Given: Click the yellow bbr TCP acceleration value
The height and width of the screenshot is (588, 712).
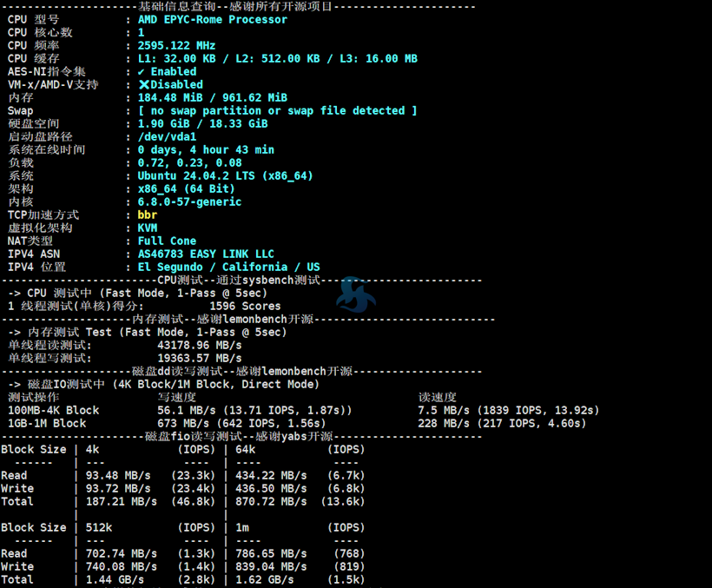Looking at the screenshot, I should click(x=148, y=215).
